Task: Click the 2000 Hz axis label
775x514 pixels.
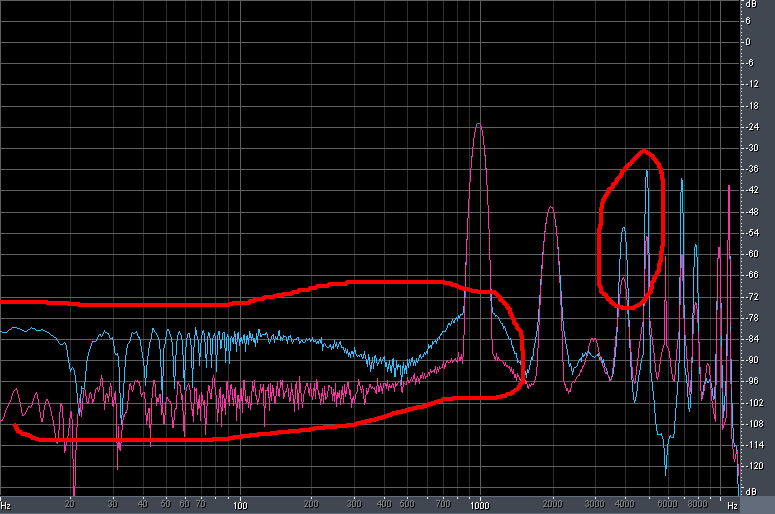Action: (553, 504)
